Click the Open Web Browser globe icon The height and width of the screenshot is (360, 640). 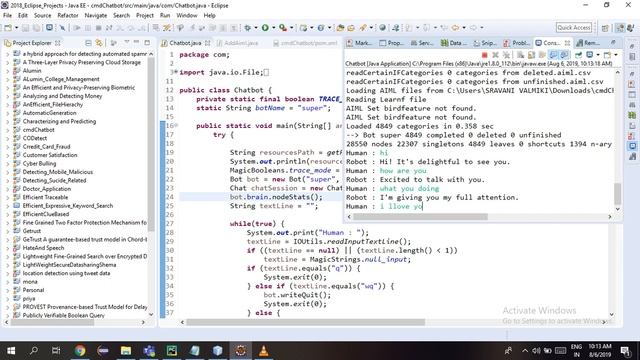(382, 28)
